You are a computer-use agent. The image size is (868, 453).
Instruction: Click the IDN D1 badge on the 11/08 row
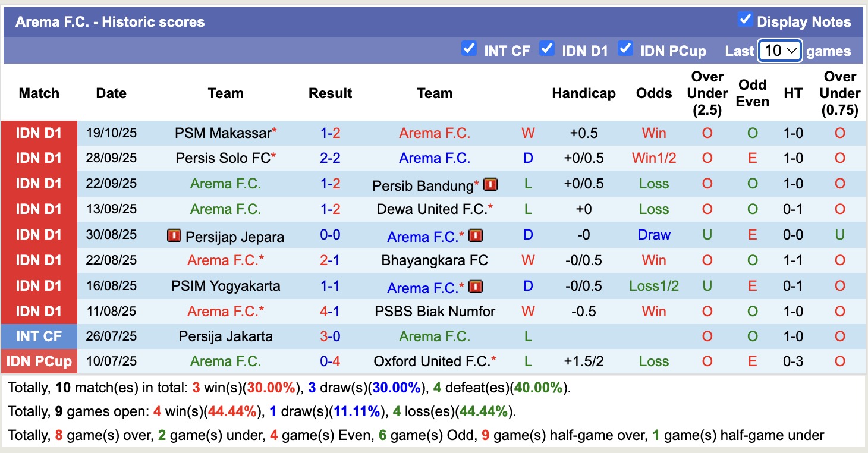coord(39,311)
